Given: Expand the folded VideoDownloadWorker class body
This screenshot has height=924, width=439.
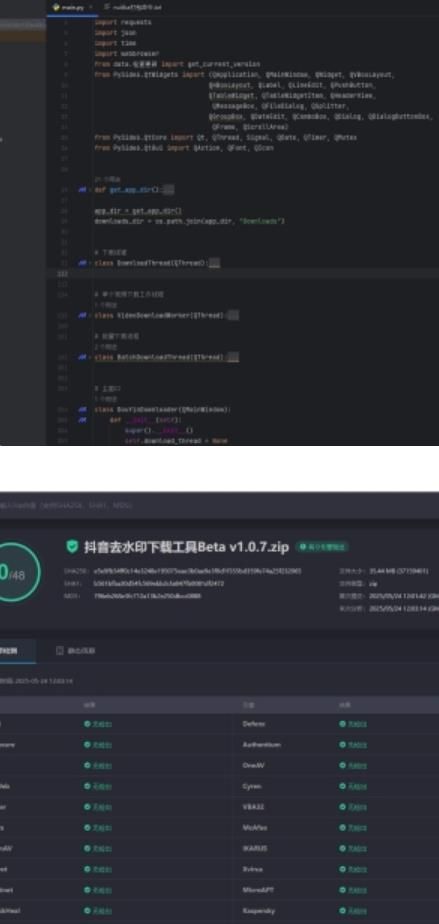Looking at the screenshot, I should pyautogui.click(x=233, y=315).
